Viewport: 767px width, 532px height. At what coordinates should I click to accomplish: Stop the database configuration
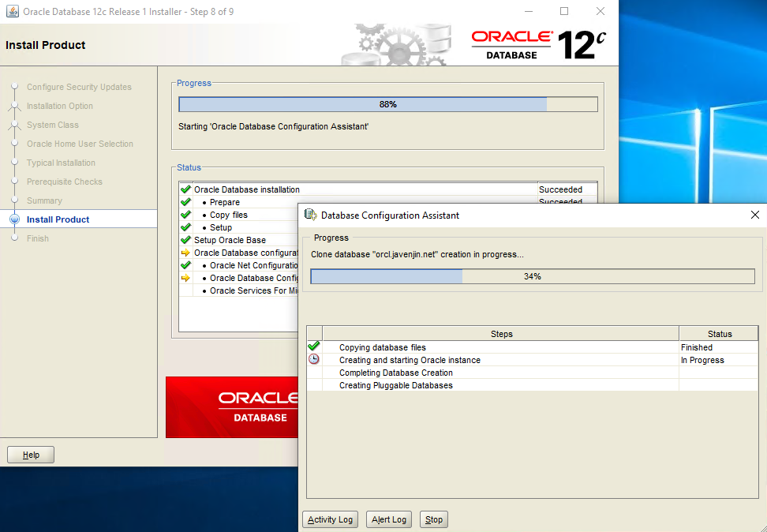coord(434,519)
